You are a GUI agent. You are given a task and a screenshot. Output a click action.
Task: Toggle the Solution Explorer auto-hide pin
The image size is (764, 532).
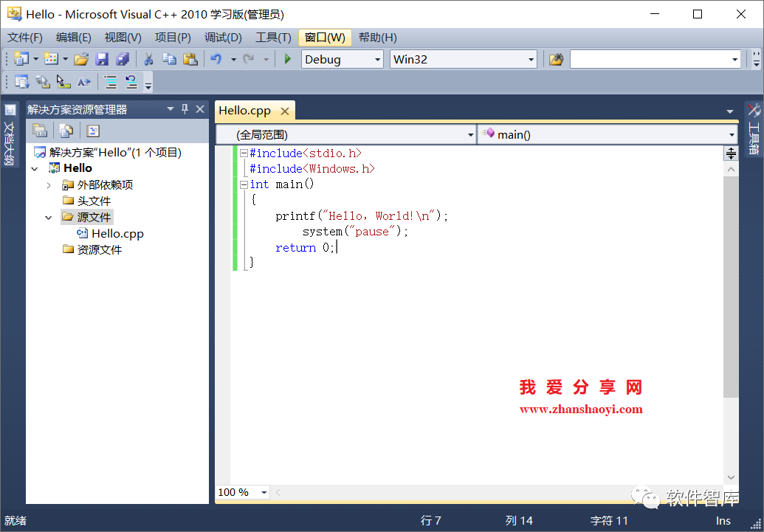click(x=185, y=109)
